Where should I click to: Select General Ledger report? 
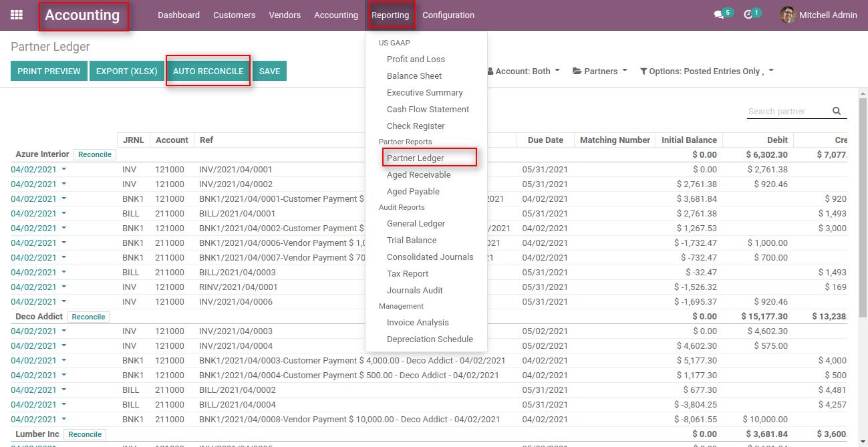point(416,223)
